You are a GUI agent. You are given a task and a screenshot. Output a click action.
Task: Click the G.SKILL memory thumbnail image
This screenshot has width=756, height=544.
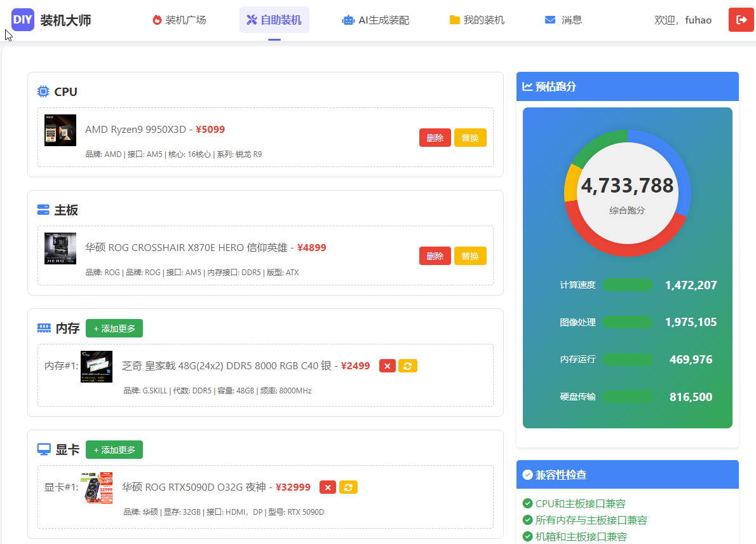click(97, 367)
